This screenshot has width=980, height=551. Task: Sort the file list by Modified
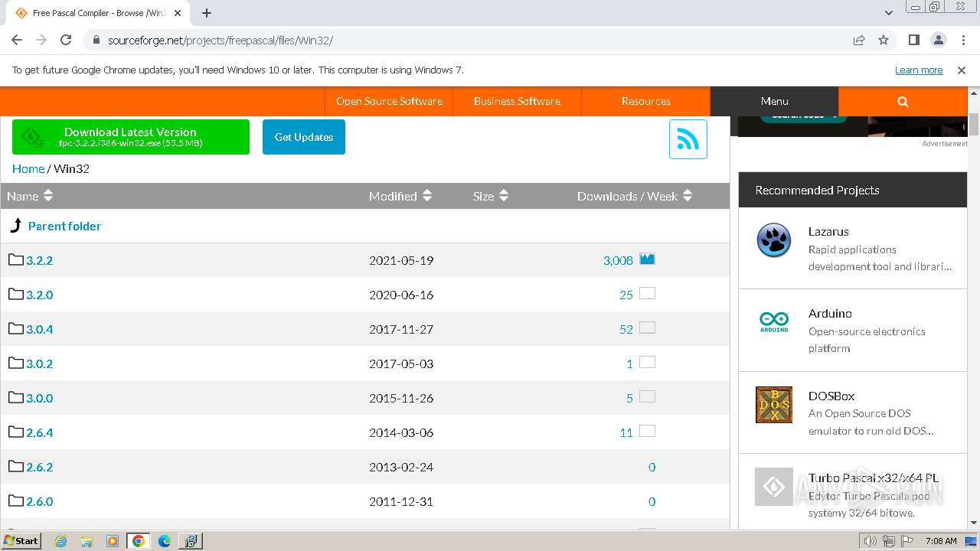pos(400,196)
